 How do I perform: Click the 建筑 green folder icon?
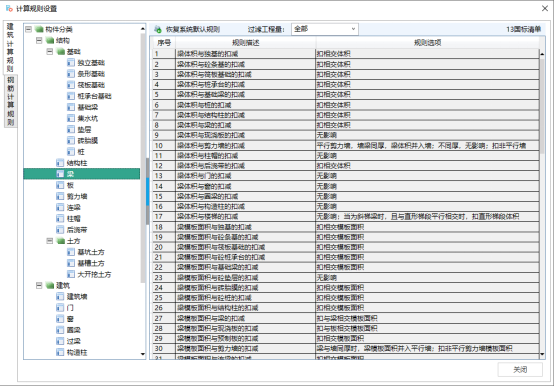tap(50, 286)
